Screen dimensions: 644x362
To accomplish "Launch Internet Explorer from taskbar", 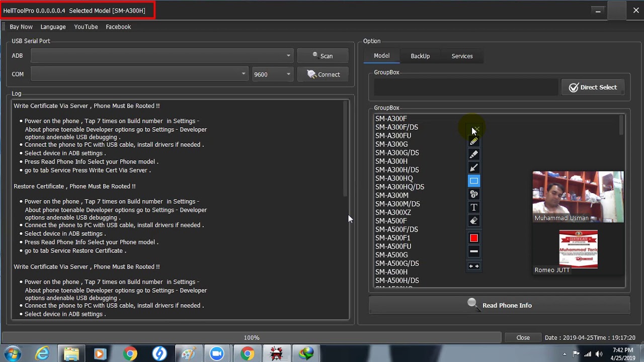I will point(43,354).
